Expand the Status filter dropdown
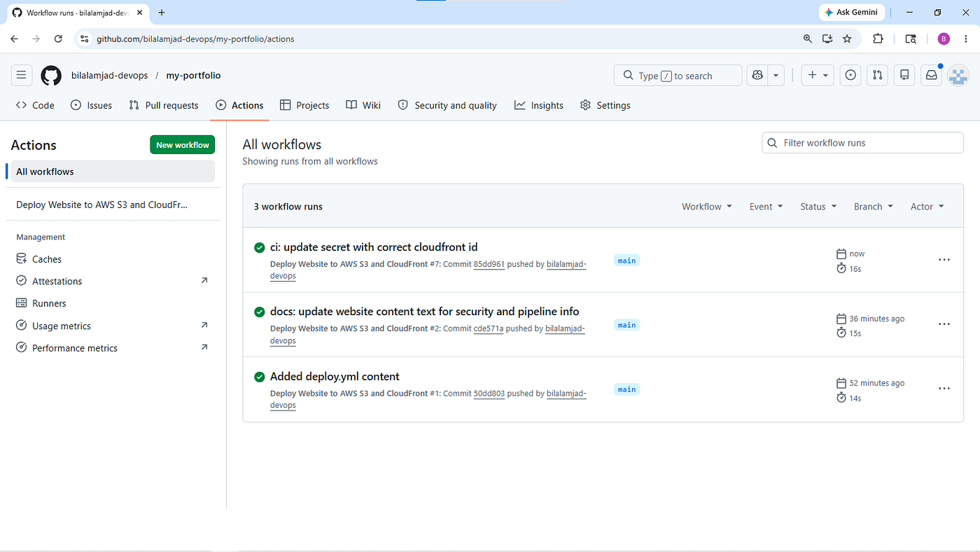980x552 pixels. 818,207
